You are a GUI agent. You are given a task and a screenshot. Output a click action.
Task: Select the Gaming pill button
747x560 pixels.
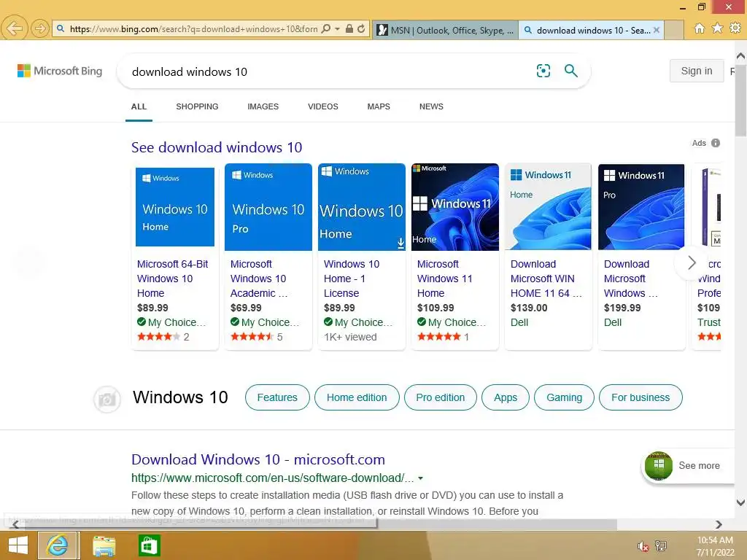click(x=564, y=397)
